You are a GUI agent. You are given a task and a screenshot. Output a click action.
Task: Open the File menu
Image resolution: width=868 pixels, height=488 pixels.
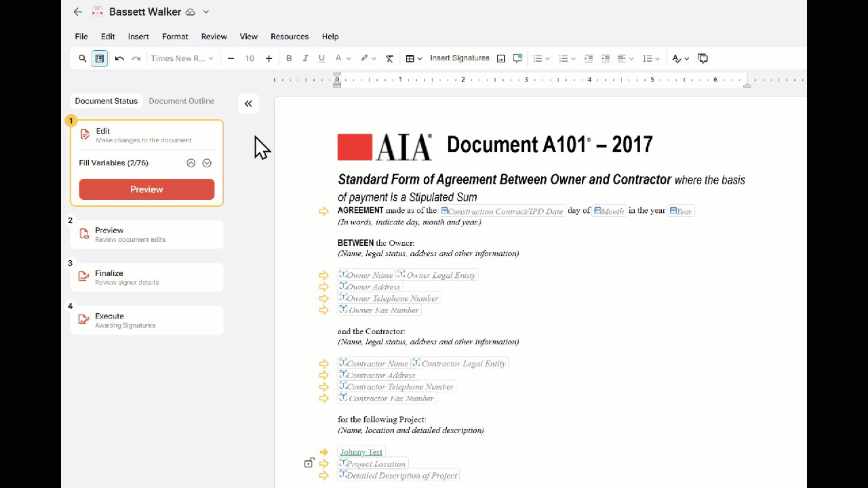(x=81, y=37)
